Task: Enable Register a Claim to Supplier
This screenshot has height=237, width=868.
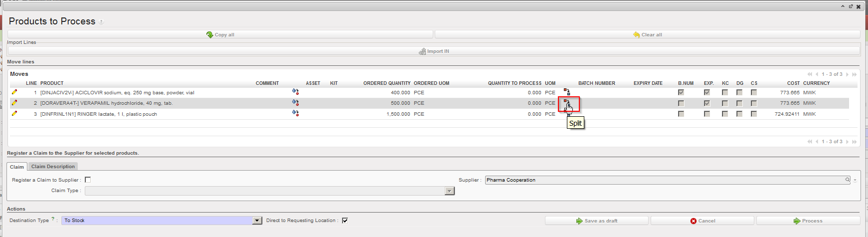Action: click(x=88, y=180)
